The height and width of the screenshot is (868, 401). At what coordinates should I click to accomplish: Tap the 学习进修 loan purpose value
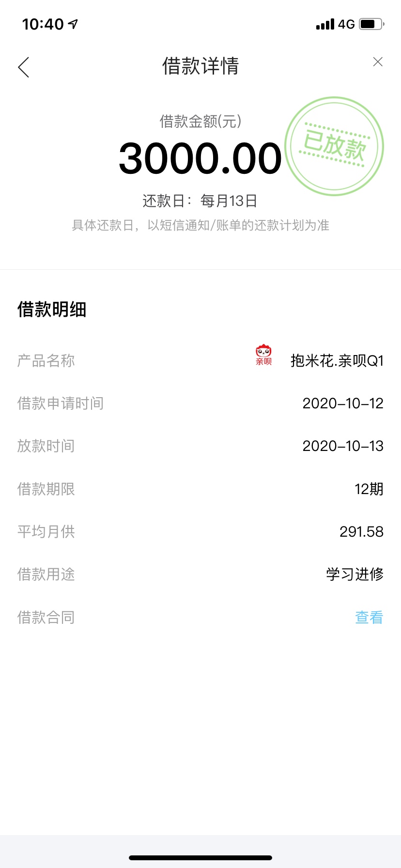tap(355, 574)
